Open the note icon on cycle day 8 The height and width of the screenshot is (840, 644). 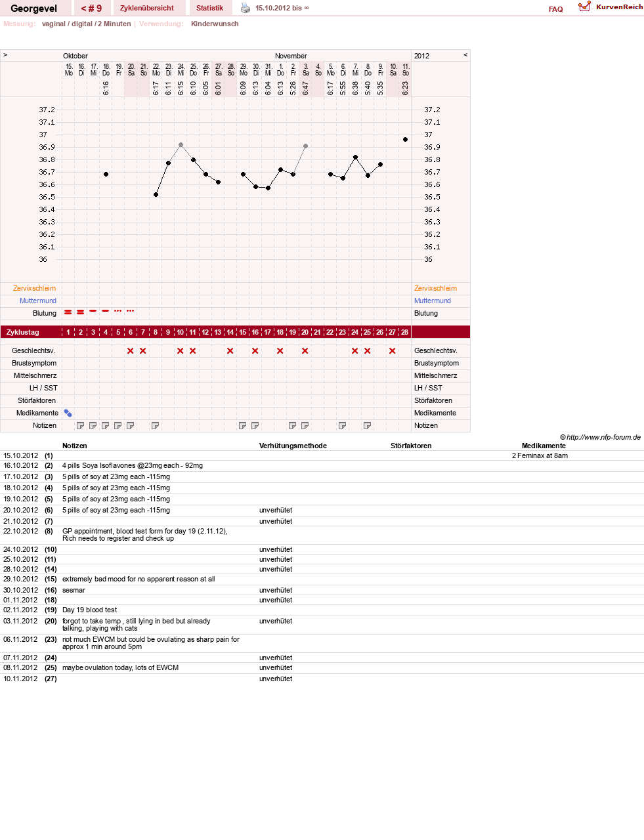point(155,425)
